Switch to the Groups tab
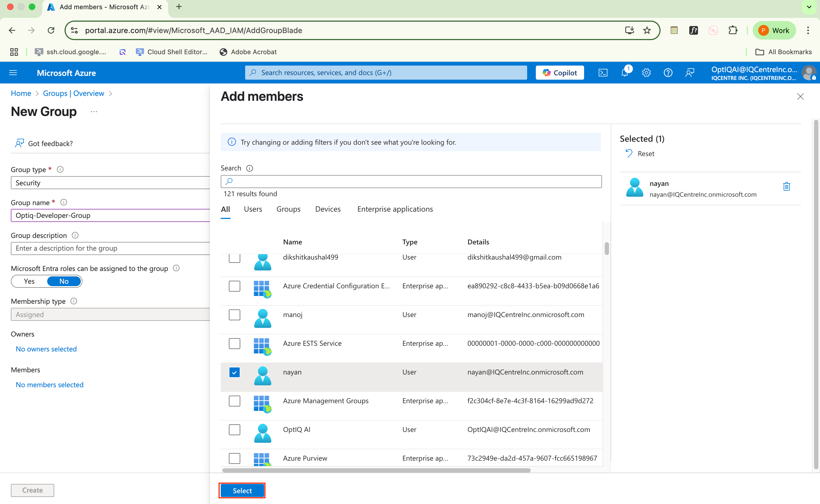Image resolution: width=820 pixels, height=504 pixels. (289, 209)
